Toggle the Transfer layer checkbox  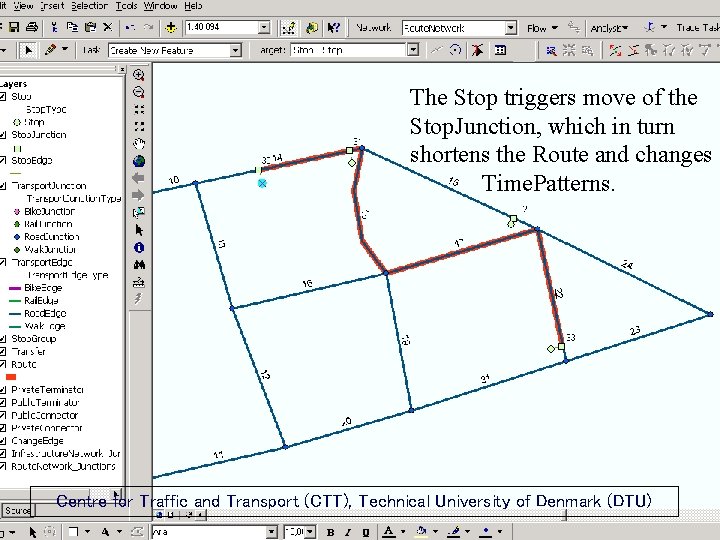coord(3,351)
